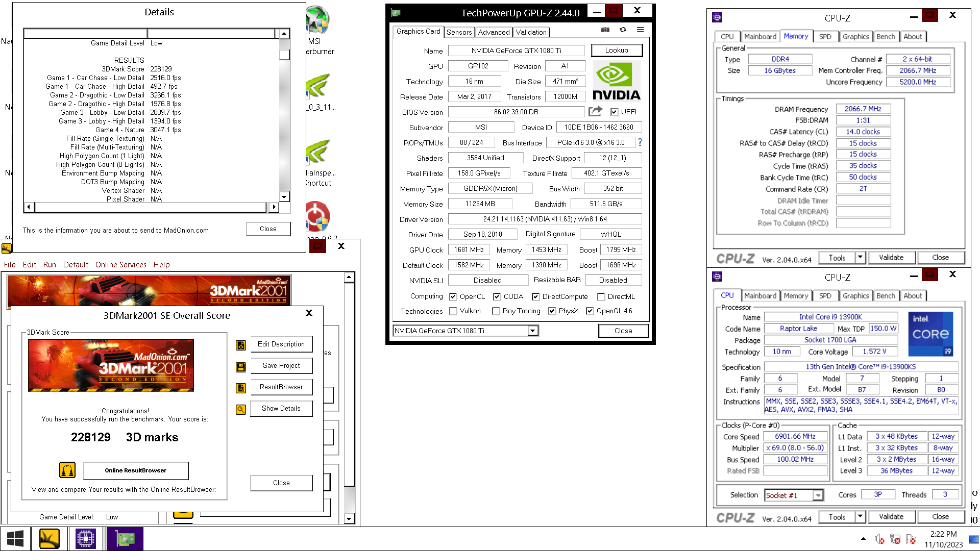Click the Save Project floppy icon
Image resolution: width=980 pixels, height=551 pixels.
241,367
